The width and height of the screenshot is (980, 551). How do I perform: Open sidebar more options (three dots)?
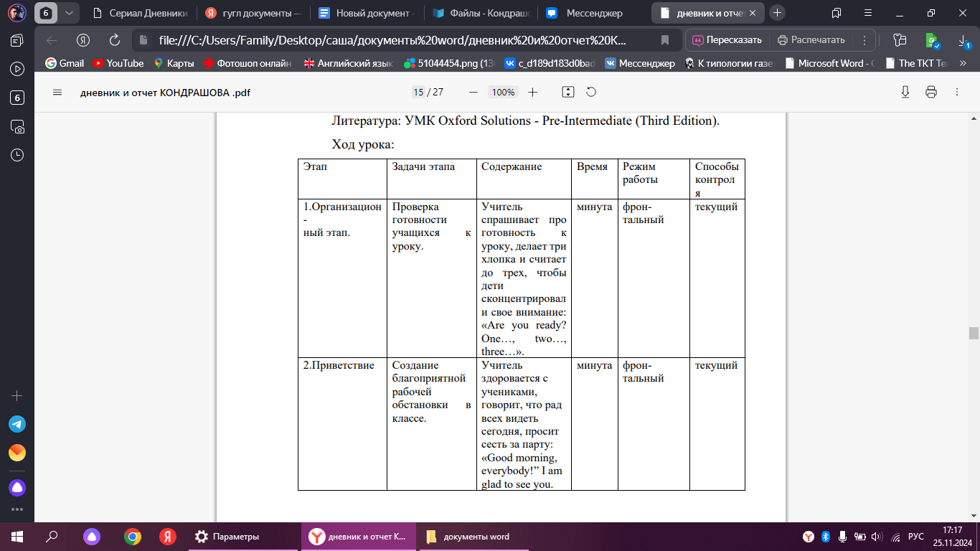[x=17, y=509]
